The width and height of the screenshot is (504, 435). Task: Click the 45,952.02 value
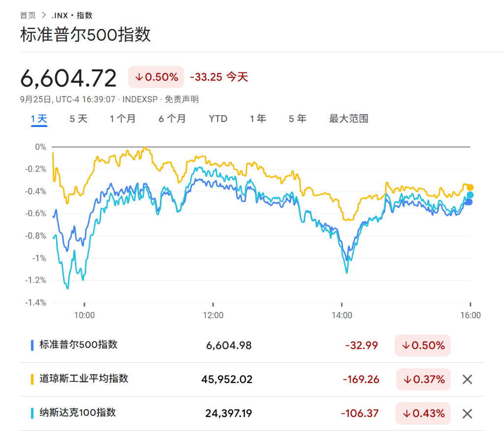227,379
